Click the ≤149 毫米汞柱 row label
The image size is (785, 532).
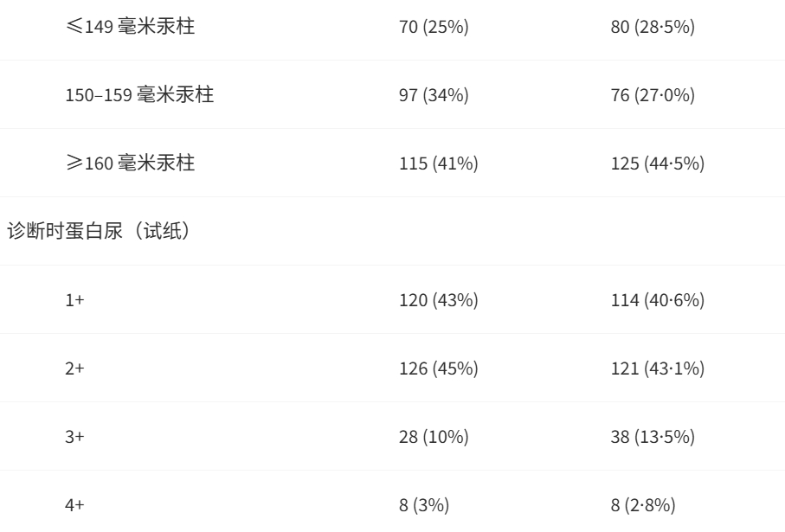point(130,26)
